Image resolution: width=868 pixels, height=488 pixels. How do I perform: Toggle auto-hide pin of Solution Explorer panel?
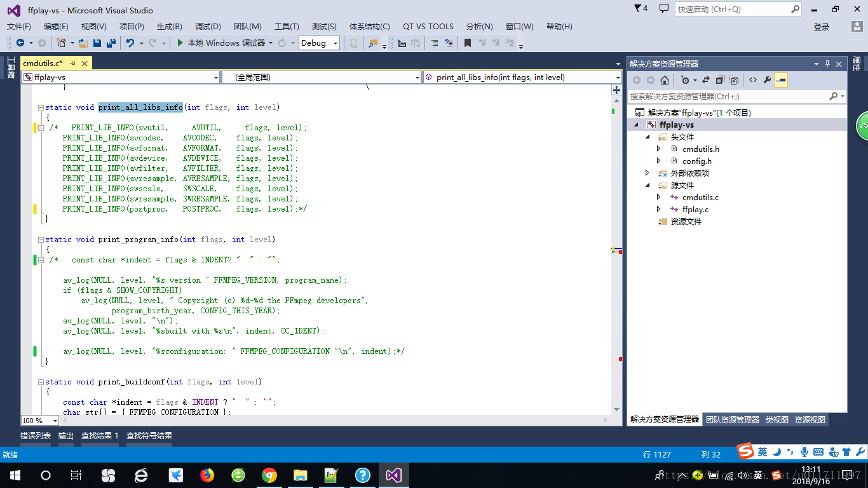[x=828, y=64]
